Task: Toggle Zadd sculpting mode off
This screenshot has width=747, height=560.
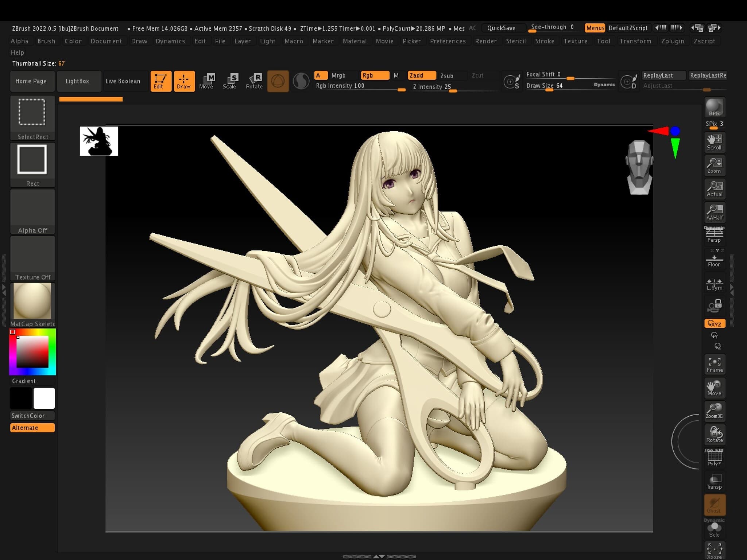Action: (421, 75)
